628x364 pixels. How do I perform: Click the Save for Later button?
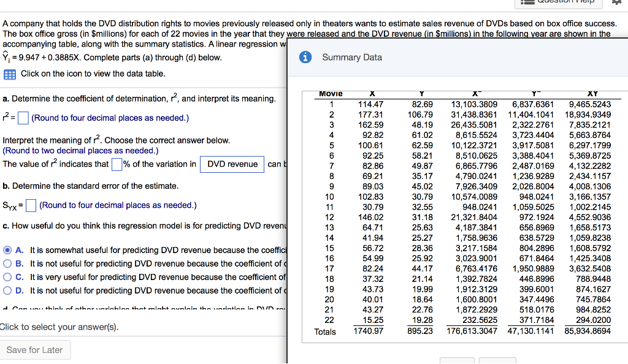(35, 350)
